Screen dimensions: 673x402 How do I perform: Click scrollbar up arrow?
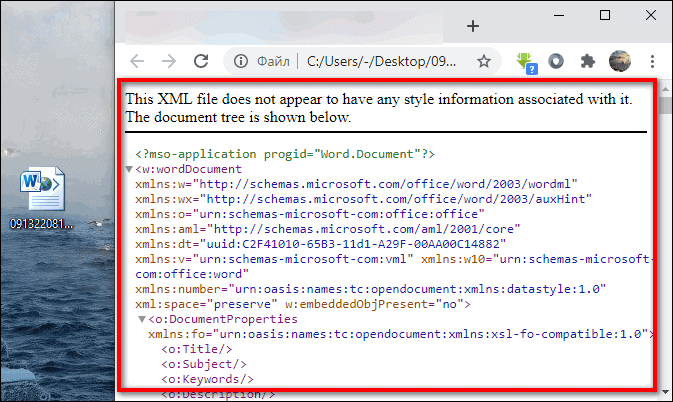[x=665, y=89]
